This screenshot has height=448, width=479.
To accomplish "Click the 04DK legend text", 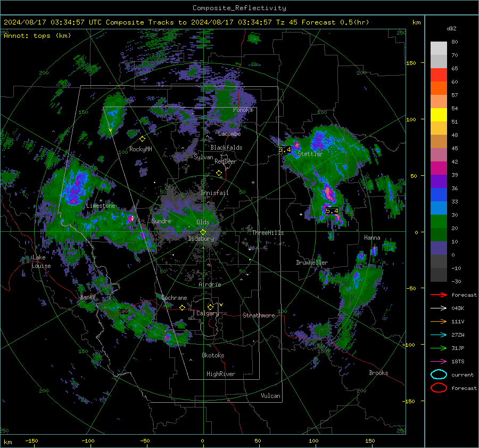I will (458, 308).
